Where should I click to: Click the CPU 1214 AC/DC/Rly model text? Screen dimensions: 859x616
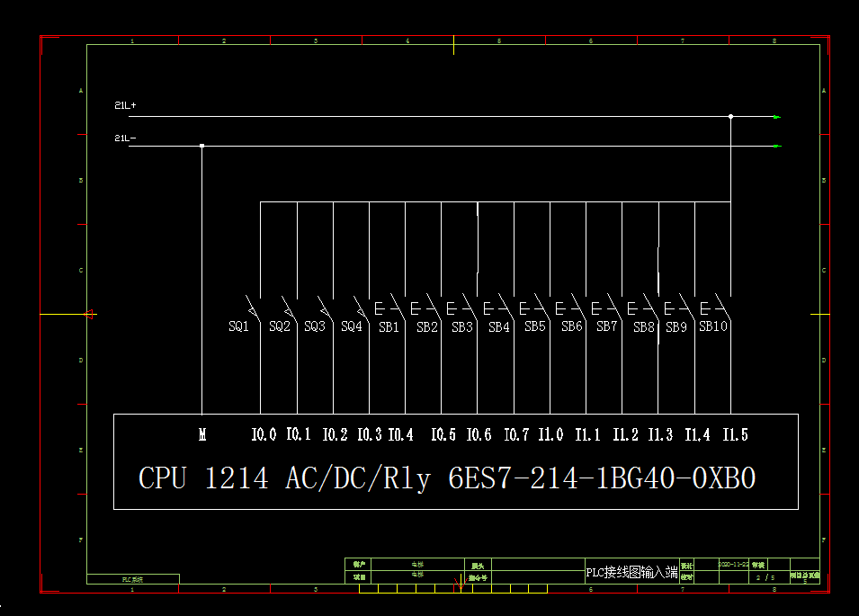[447, 478]
